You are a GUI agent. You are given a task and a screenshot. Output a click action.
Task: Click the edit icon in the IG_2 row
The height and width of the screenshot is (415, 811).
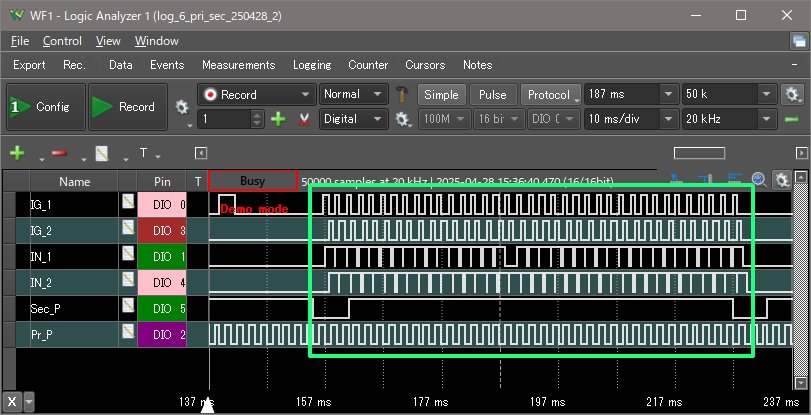click(128, 228)
